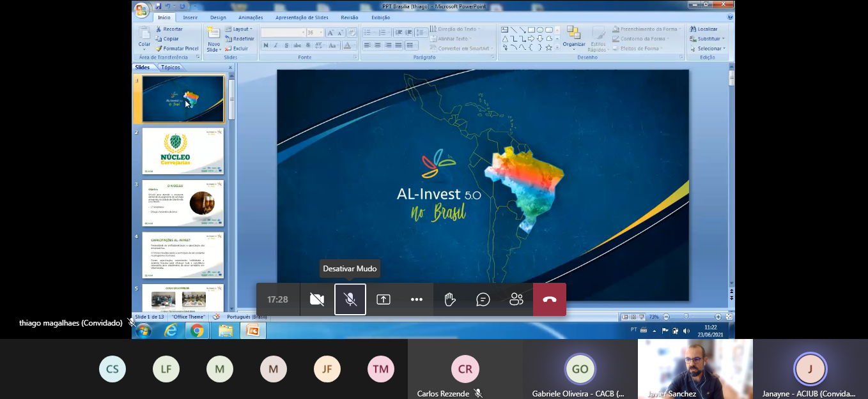Viewport: 868px width, 399px height.
Task: Raise hand in the meeting
Action: (450, 299)
